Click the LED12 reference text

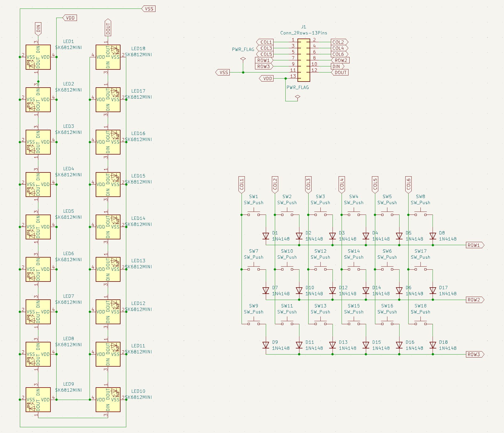pyautogui.click(x=138, y=303)
